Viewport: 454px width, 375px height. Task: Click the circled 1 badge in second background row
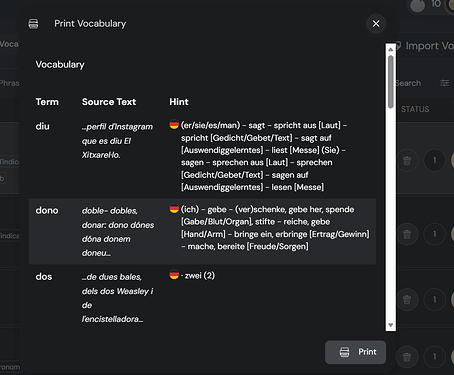tap(434, 234)
